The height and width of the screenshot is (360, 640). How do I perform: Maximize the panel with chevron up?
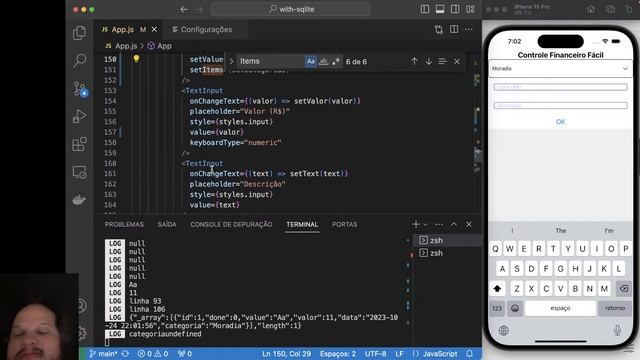coord(454,224)
